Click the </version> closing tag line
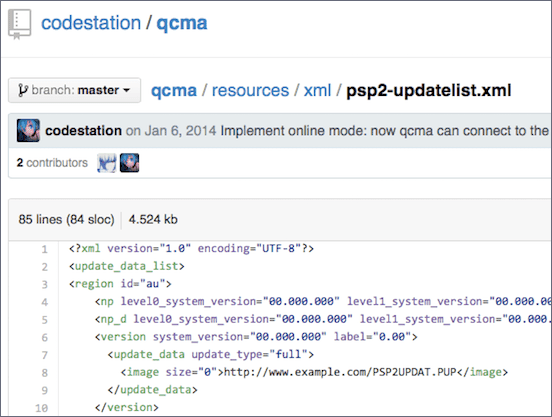552x417 pixels. (127, 407)
